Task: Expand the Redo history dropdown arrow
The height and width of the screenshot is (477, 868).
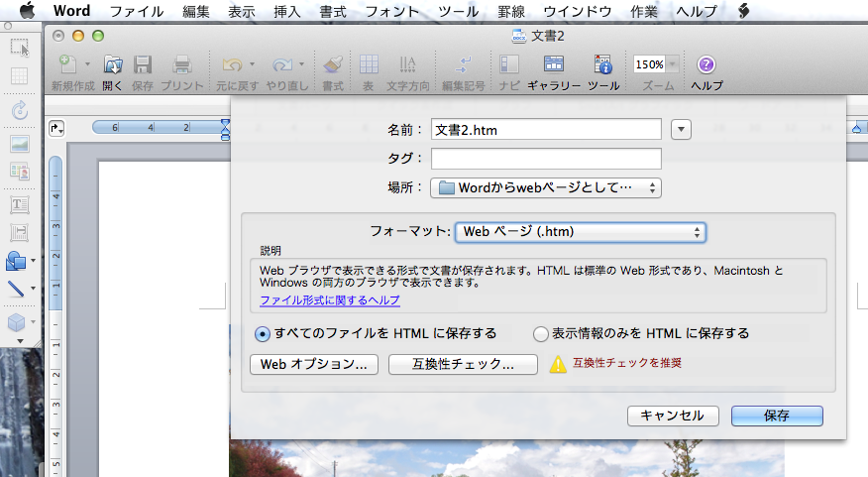Action: point(301,64)
